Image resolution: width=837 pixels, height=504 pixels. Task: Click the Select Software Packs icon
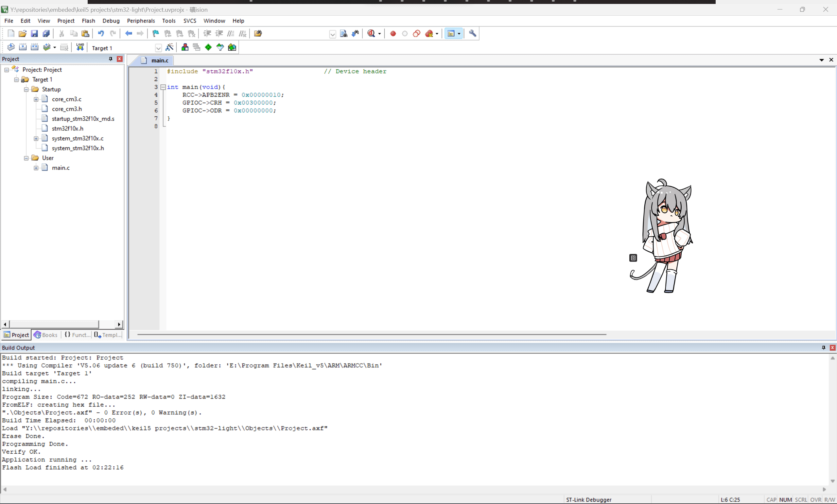220,47
